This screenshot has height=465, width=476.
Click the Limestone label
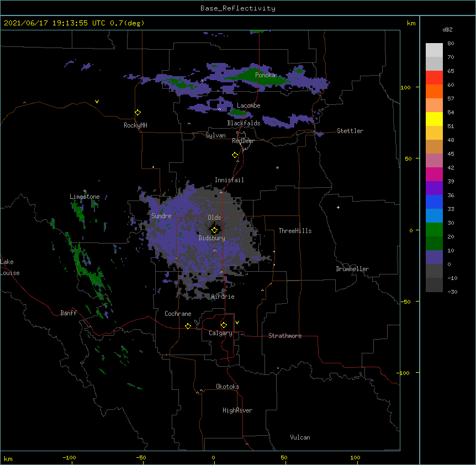click(x=84, y=197)
